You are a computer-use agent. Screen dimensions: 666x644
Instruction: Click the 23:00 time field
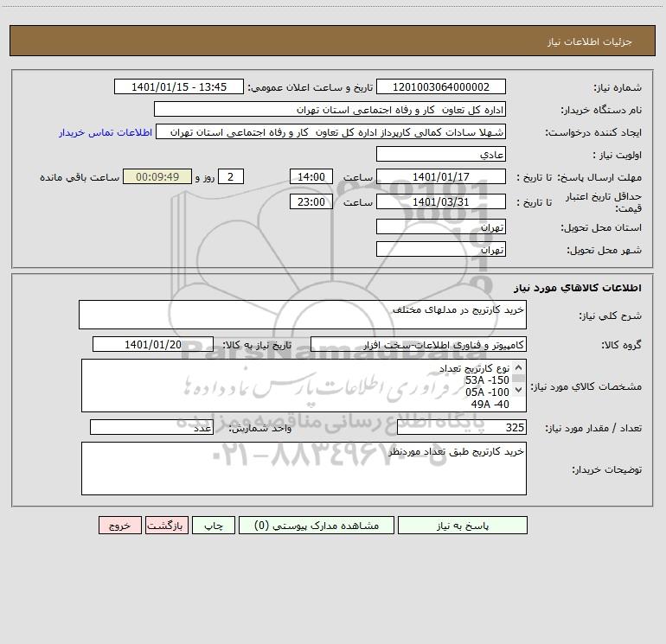point(311,201)
